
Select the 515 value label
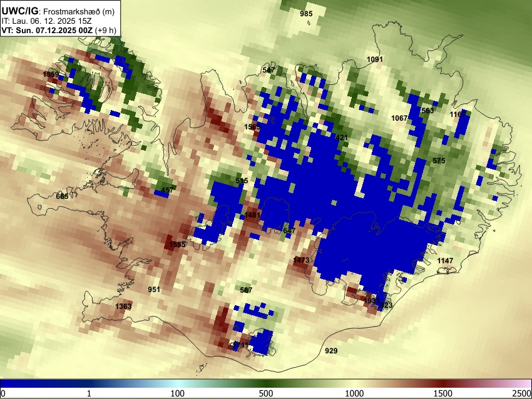point(242,181)
